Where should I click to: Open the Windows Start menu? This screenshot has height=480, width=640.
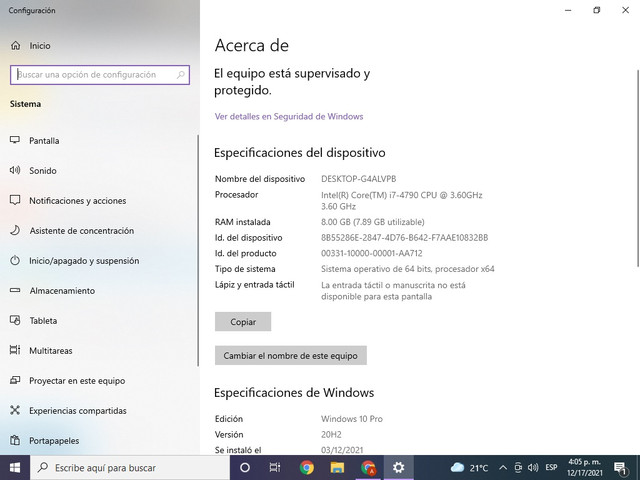[15, 468]
